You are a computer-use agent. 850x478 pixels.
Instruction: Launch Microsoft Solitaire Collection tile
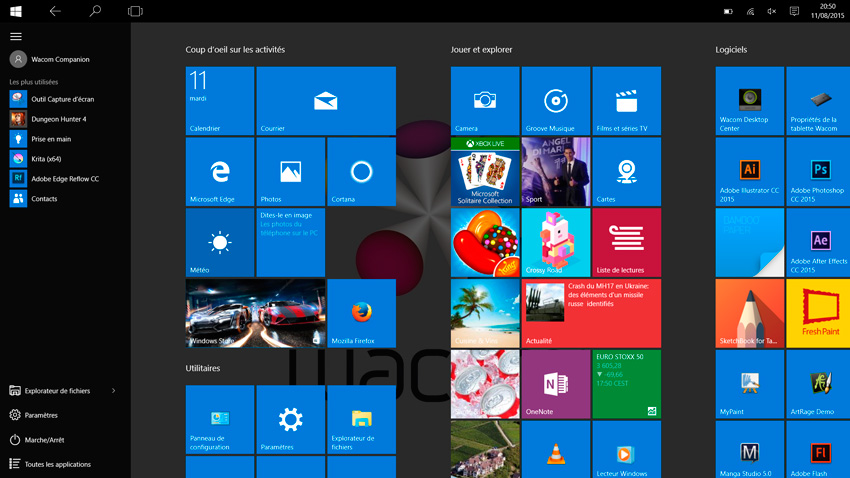[485, 172]
